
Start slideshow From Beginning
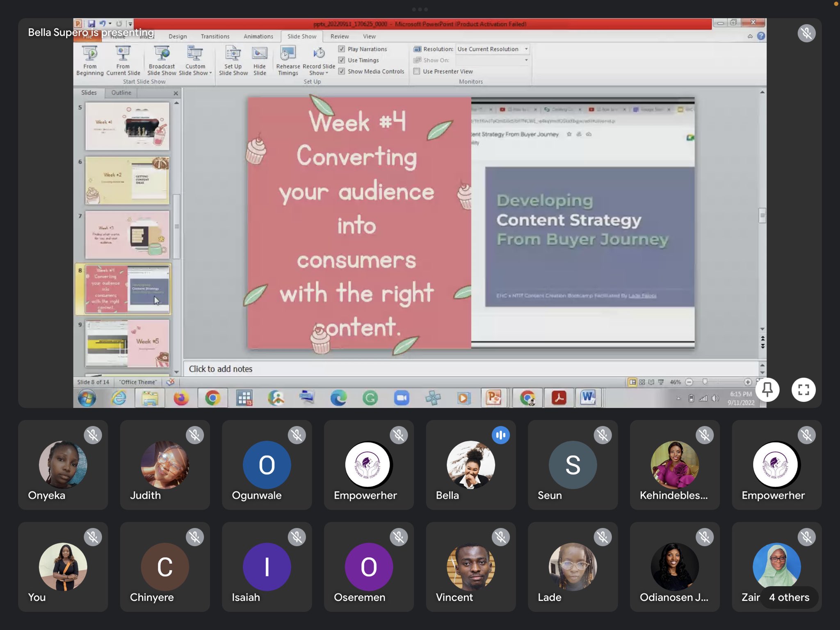tap(90, 61)
